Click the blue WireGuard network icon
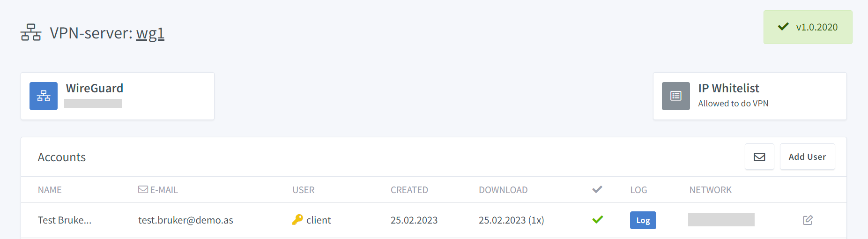 click(44, 96)
